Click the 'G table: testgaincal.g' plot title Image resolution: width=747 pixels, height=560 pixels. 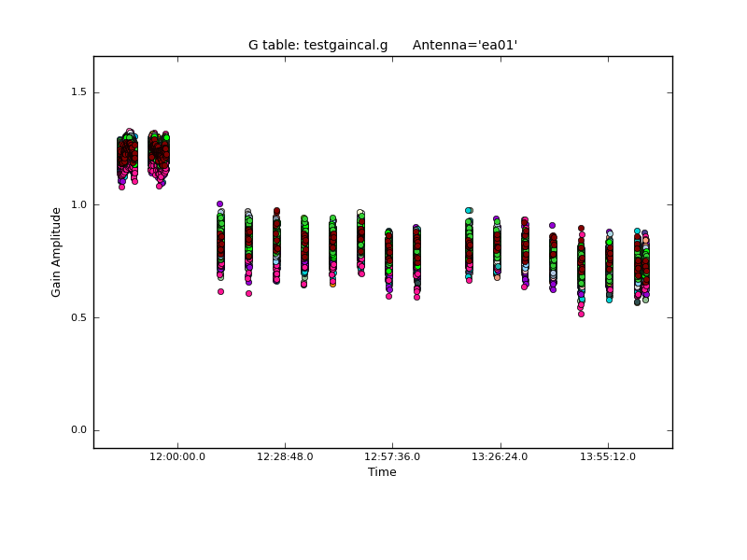click(317, 45)
